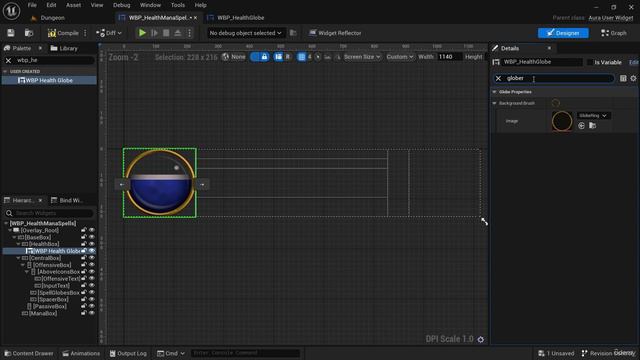Toggle lock on [InputText] row
This screenshot has width=640, height=360.
click(x=84, y=286)
